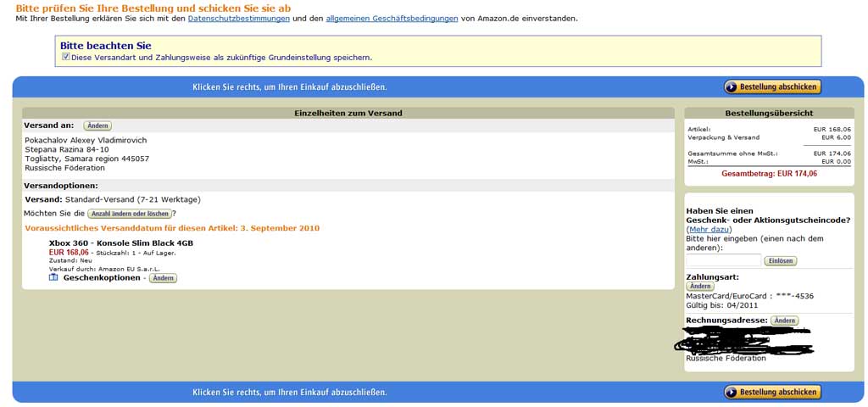This screenshot has width=868, height=407.
Task: Click Standard-Versand (7-21 Werktage) text
Action: pos(133,199)
